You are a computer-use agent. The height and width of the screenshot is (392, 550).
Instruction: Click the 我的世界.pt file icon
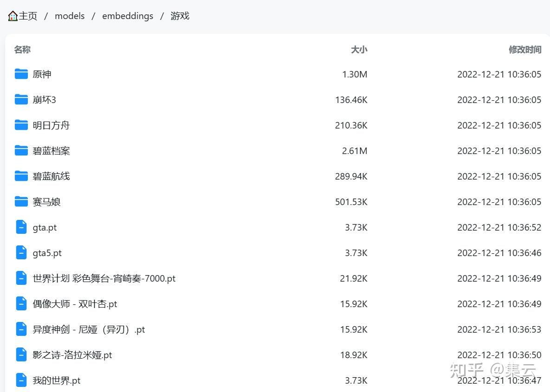(x=21, y=380)
